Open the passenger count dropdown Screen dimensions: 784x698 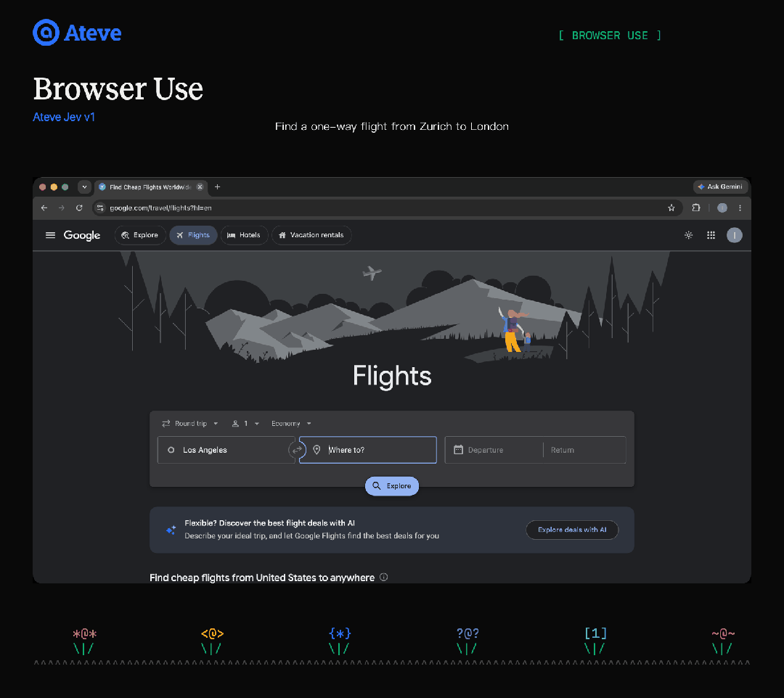click(245, 423)
